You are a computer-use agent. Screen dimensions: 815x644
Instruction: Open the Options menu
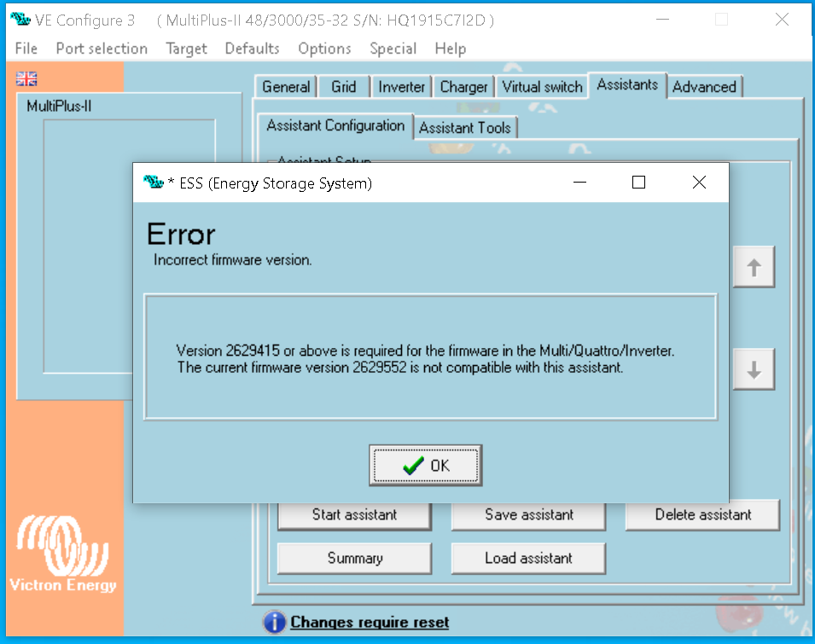tap(324, 49)
